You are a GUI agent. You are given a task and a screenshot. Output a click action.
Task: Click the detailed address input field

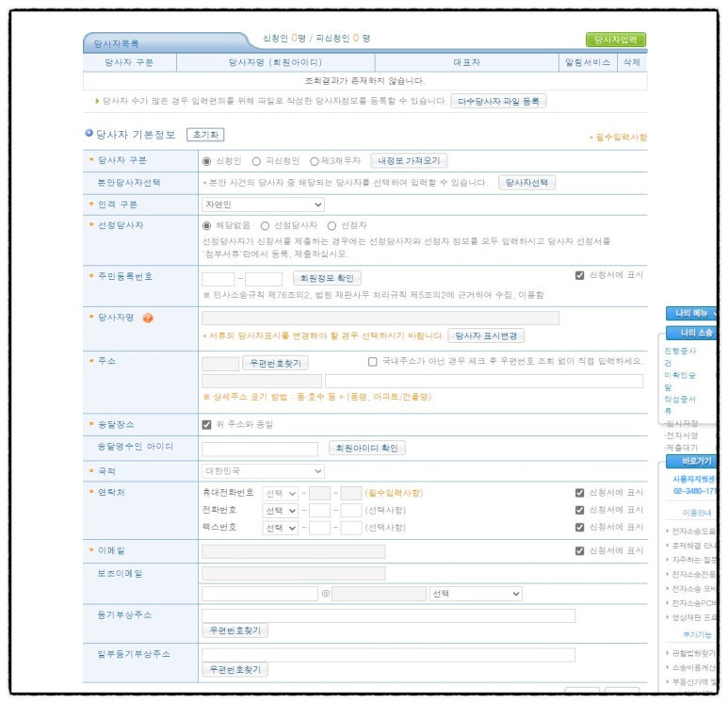(484, 382)
